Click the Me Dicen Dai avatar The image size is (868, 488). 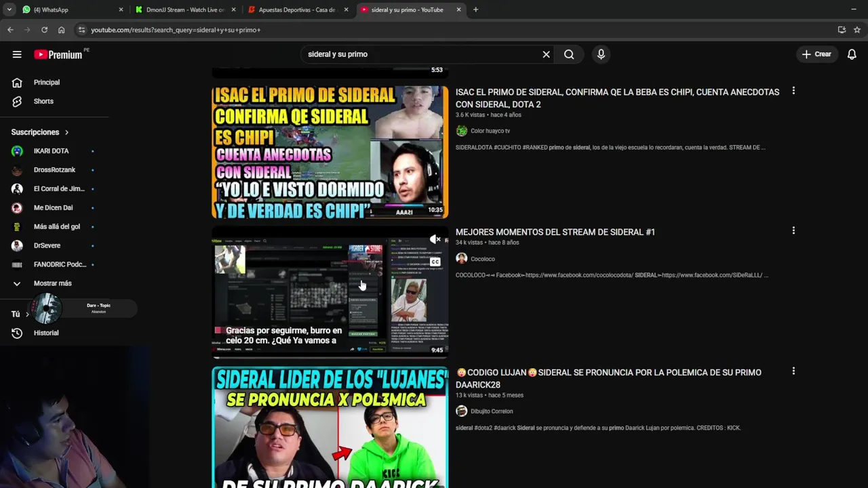[18, 208]
